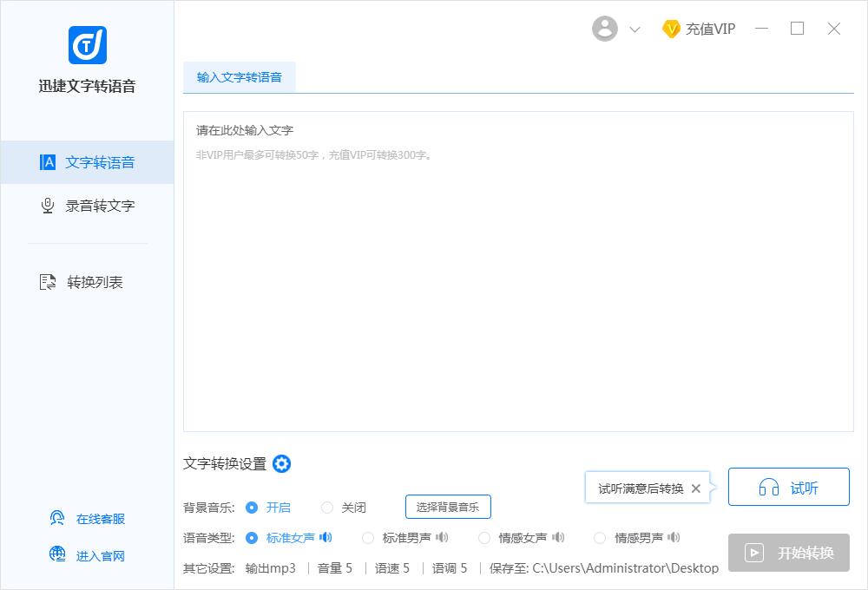The width and height of the screenshot is (868, 590).
Task: Adjust the 语调 5 pitch setting
Action: tap(450, 567)
